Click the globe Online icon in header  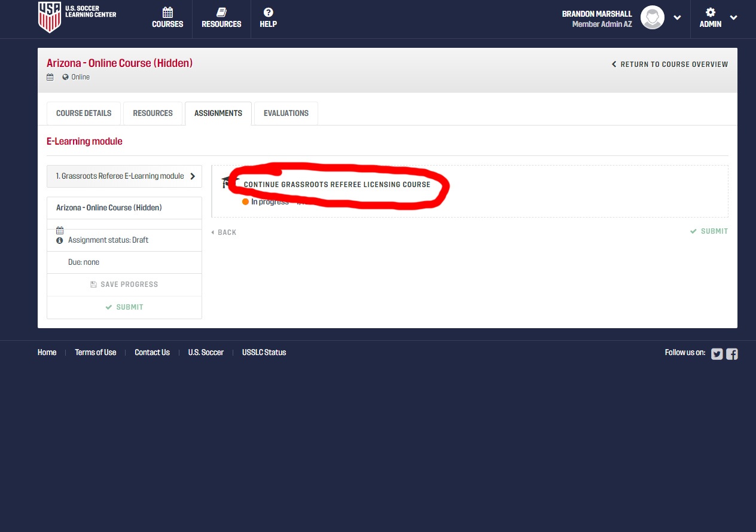click(65, 77)
